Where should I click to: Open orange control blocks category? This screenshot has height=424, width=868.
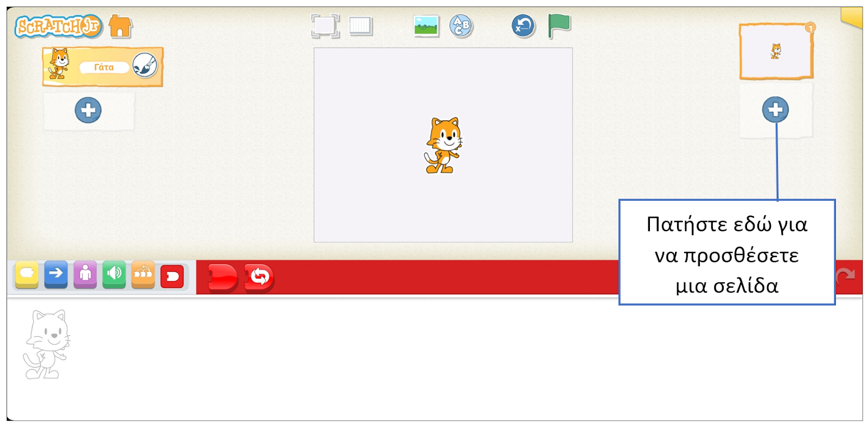(143, 274)
